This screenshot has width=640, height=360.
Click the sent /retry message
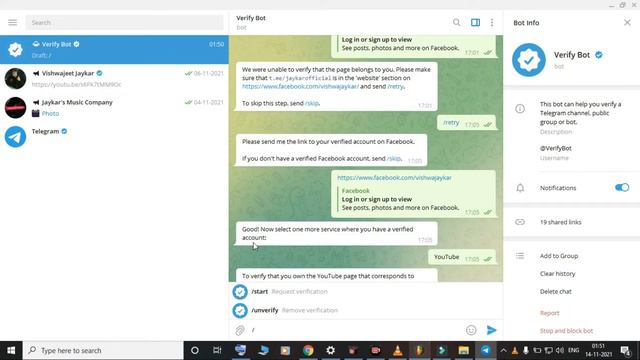pyautogui.click(x=467, y=122)
